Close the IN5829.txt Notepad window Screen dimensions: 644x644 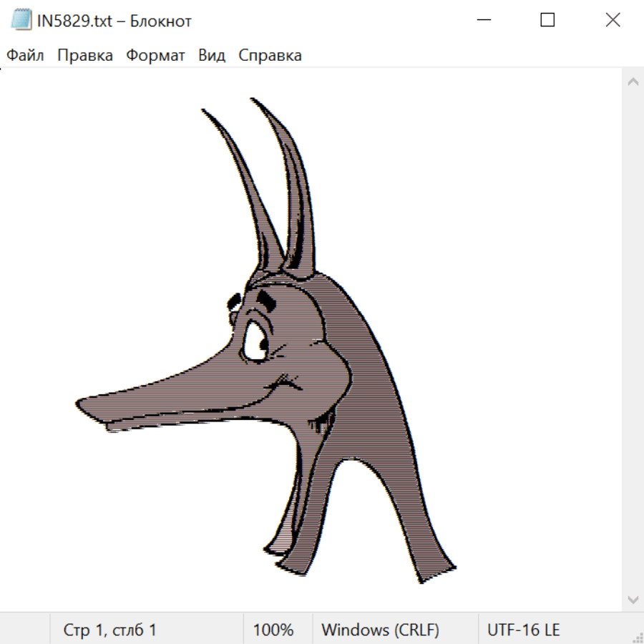[613, 21]
